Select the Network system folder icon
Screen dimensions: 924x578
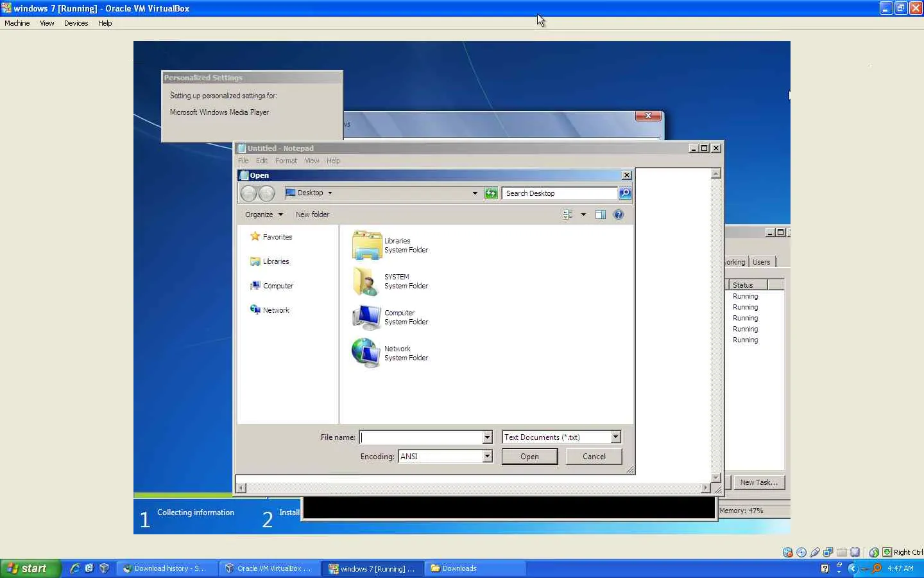tap(367, 353)
